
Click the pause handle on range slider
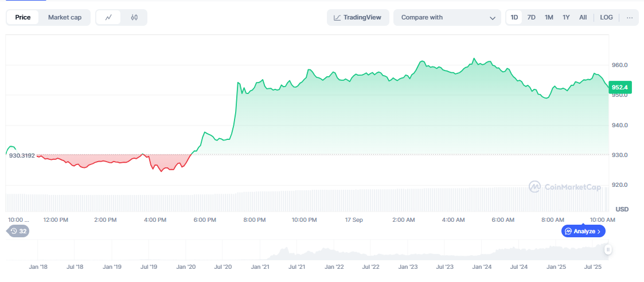[608, 249]
